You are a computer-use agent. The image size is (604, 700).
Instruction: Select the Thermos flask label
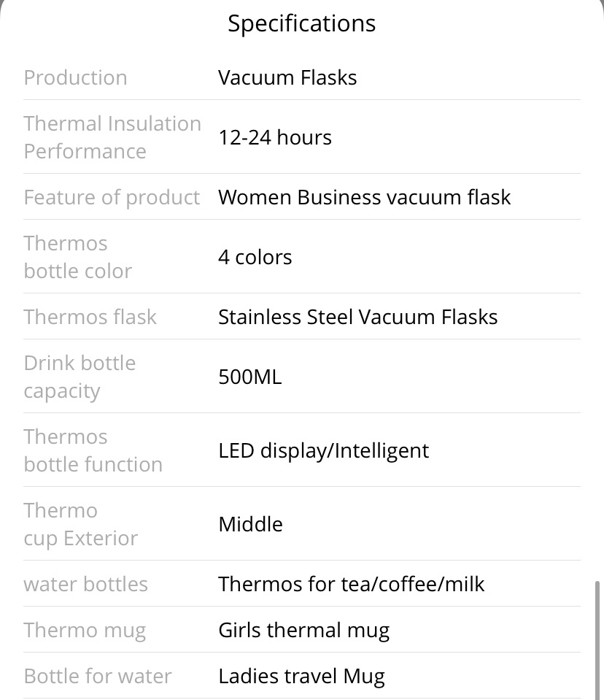click(90, 317)
